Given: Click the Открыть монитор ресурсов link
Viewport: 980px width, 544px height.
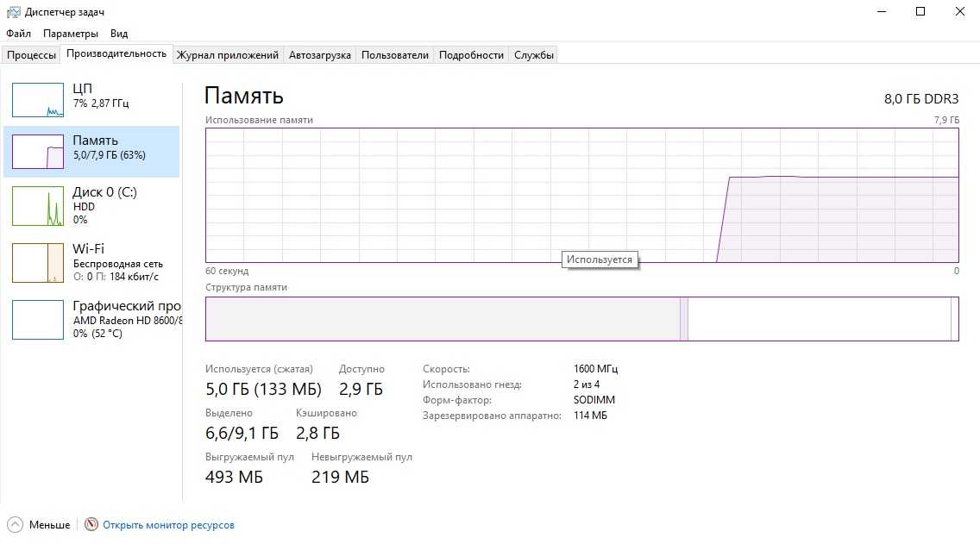Looking at the screenshot, I should tap(168, 524).
